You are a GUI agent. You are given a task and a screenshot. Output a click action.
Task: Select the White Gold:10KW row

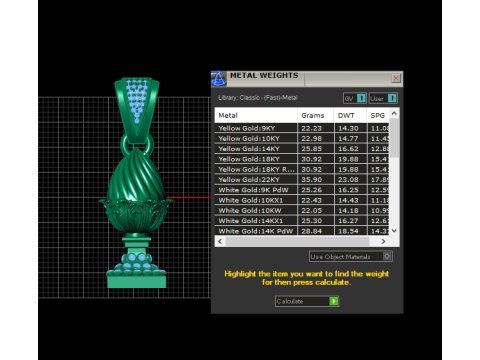coord(302,211)
